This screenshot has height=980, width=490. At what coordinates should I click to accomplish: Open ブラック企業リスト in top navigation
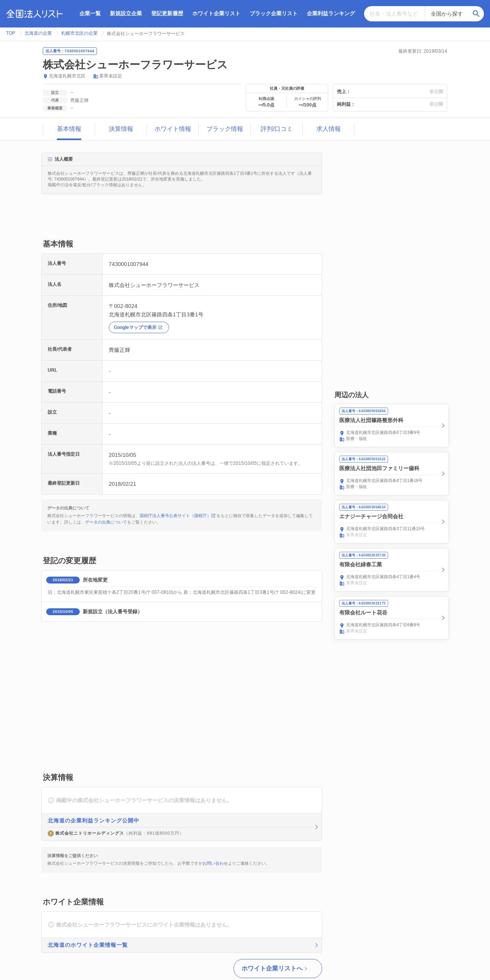point(274,13)
